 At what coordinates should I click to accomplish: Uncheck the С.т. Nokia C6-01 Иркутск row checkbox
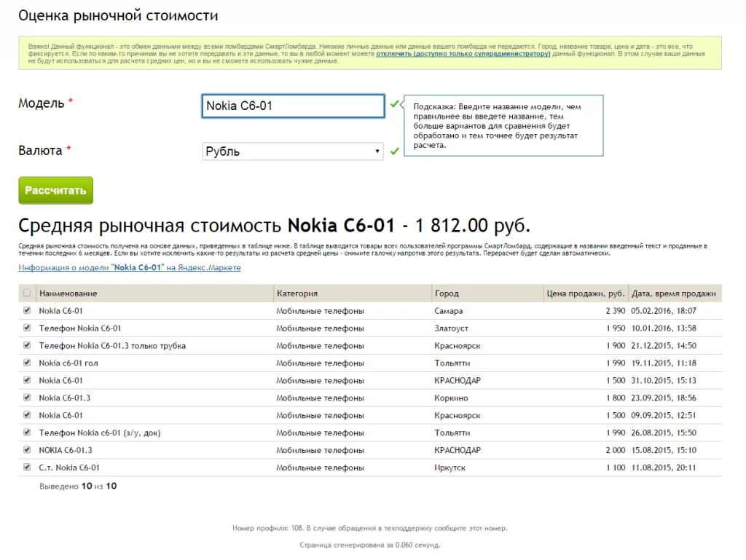(27, 468)
